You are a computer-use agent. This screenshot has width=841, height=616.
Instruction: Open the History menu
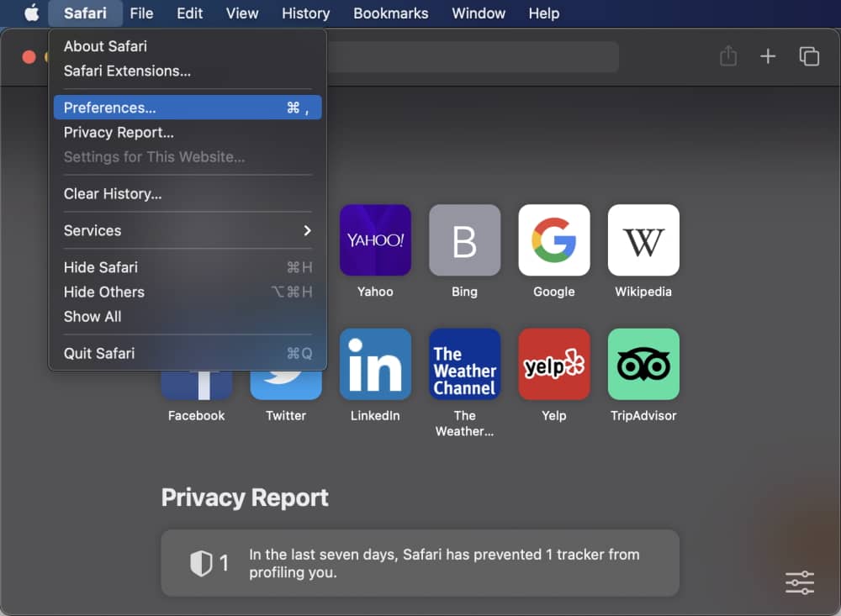[x=305, y=13]
